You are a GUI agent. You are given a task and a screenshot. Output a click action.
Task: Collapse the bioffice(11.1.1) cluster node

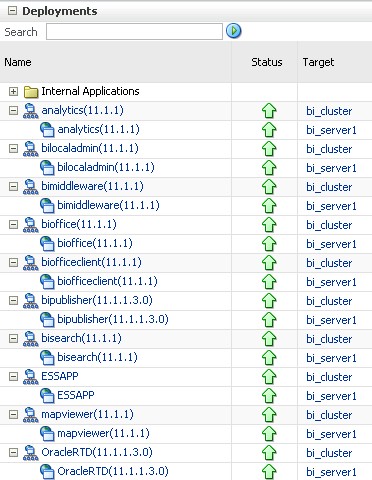tap(13, 224)
